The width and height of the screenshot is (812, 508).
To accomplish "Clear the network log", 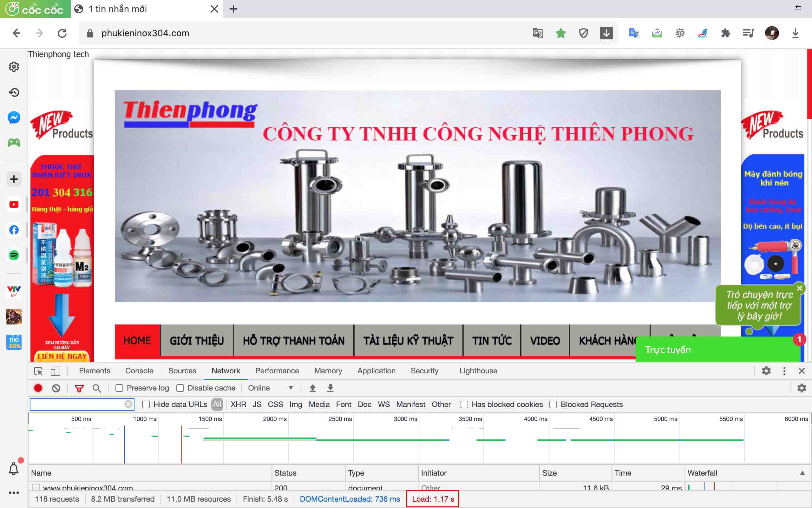I will click(56, 388).
